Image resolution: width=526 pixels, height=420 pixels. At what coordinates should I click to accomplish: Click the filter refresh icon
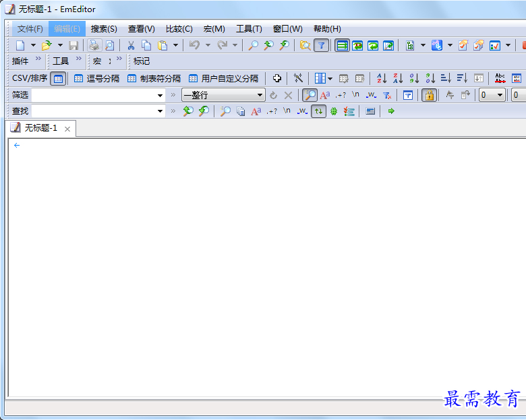273,95
